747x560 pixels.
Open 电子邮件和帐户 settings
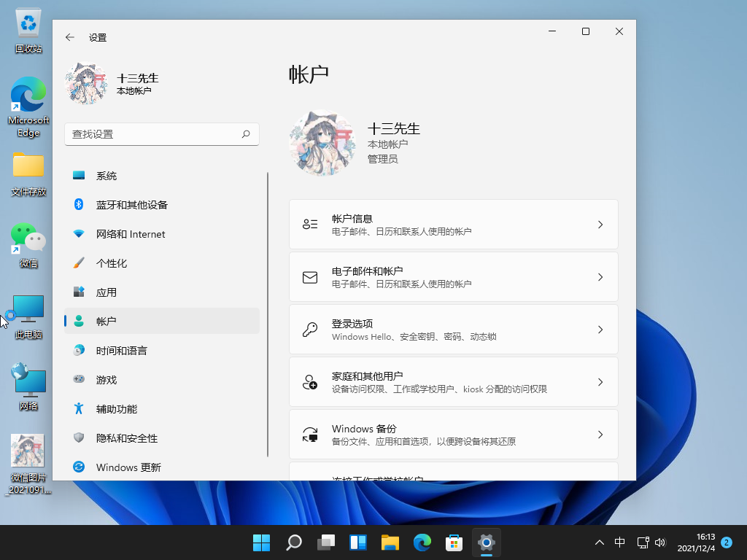click(453, 276)
